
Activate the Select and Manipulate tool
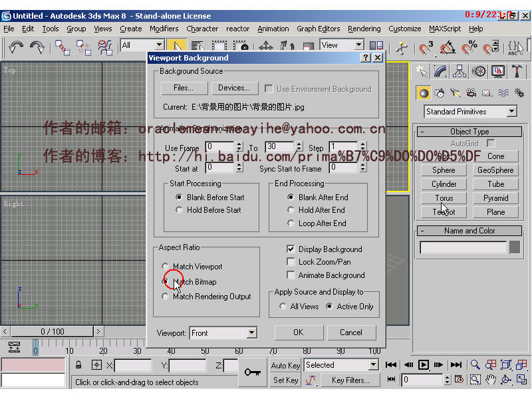[x=402, y=47]
